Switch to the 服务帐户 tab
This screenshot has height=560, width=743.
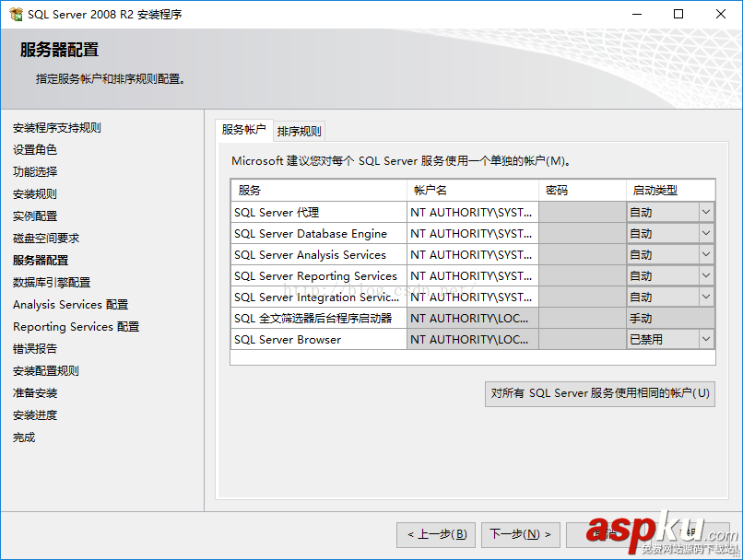pos(244,130)
